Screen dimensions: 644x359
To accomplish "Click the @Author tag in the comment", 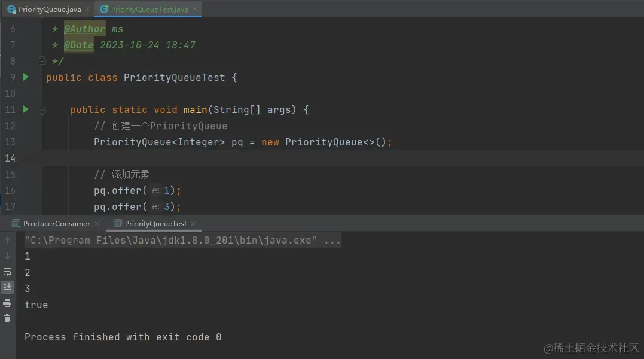I will [84, 29].
